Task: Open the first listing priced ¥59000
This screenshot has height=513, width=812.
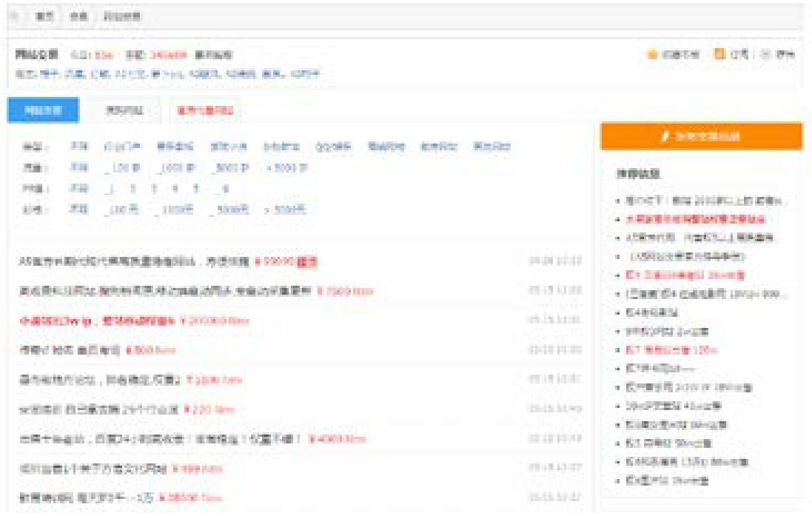Action: pyautogui.click(x=135, y=261)
